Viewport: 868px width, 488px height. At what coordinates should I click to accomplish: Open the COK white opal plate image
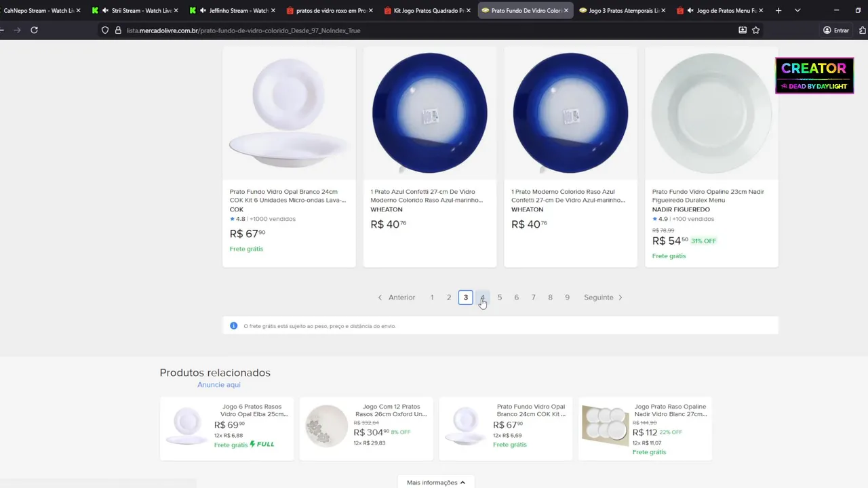pos(289,113)
